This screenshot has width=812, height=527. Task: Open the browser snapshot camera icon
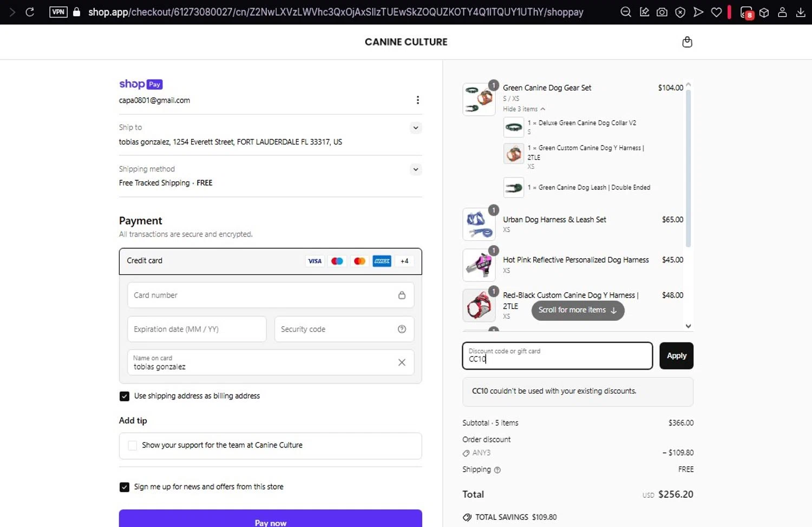(662, 12)
